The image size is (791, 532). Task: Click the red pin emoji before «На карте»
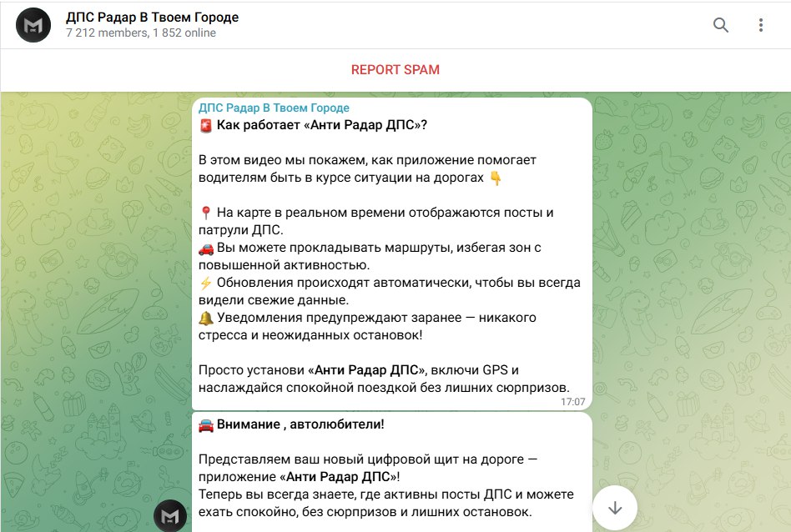206,213
